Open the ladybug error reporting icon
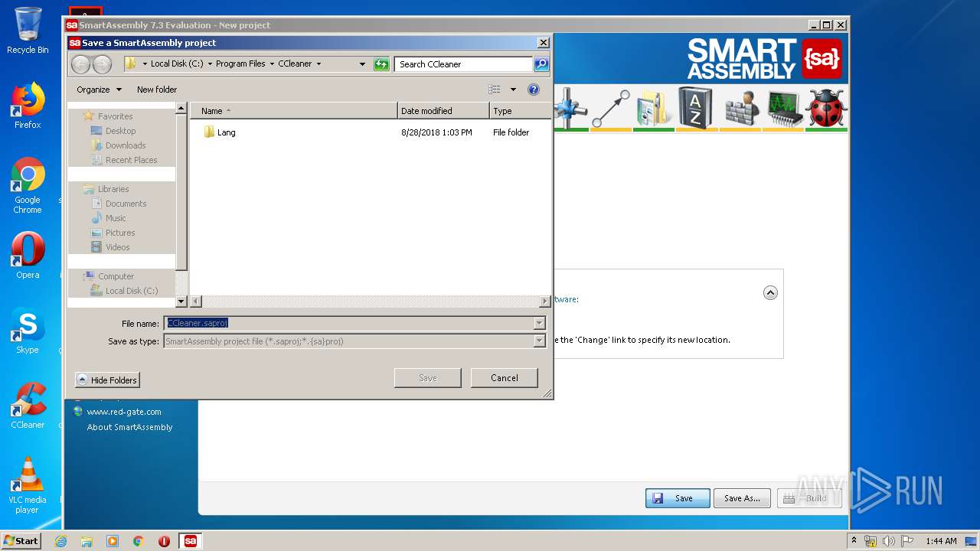The height and width of the screenshot is (551, 980). tap(827, 108)
